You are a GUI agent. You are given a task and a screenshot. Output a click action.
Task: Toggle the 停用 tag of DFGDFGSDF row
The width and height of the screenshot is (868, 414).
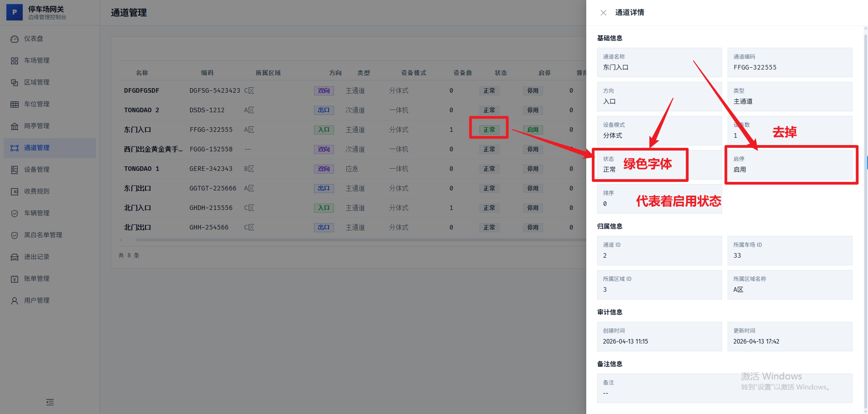click(x=533, y=91)
